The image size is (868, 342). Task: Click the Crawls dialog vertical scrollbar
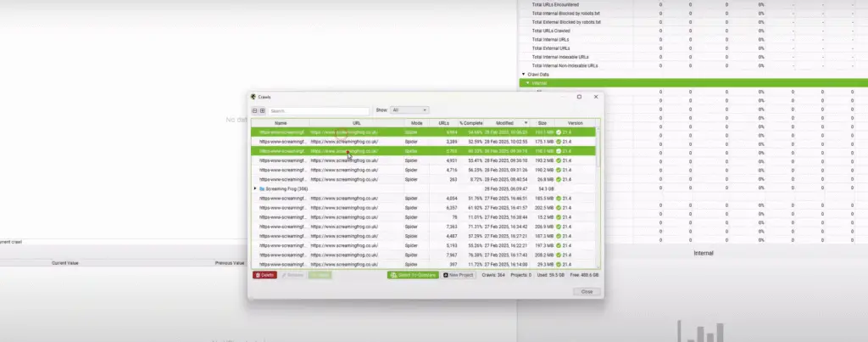[598, 148]
